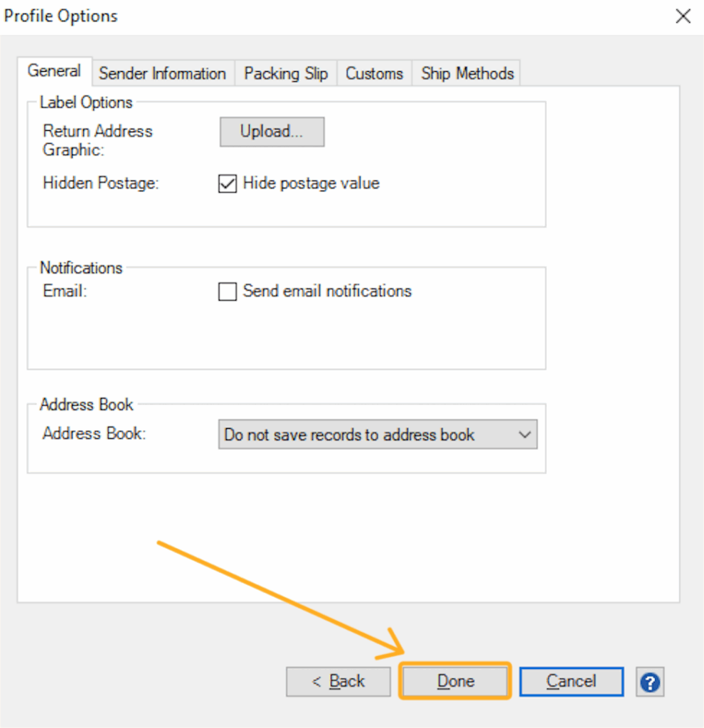The width and height of the screenshot is (704, 728).
Task: Select the Customs tab
Action: tap(374, 73)
